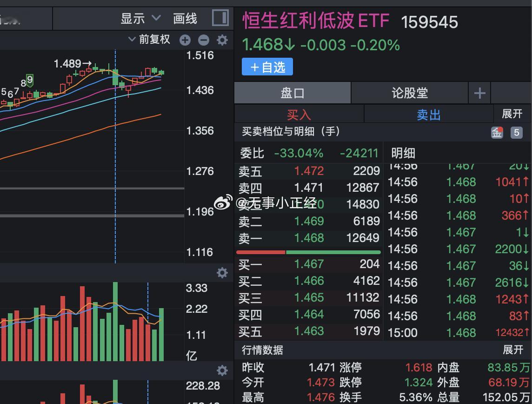Click the 买一 price 1.467
This screenshot has height=404, width=532.
tap(309, 264)
